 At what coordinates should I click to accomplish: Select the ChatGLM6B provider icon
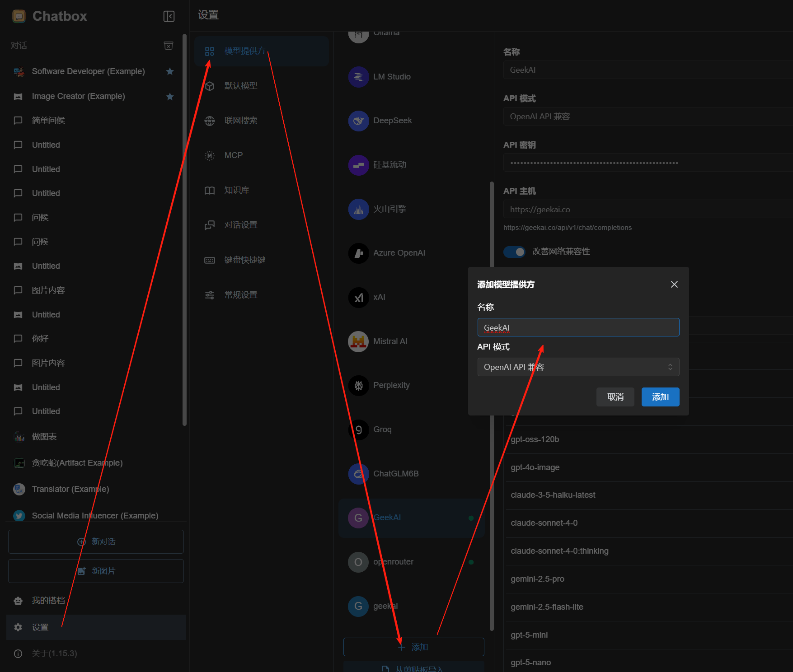pyautogui.click(x=358, y=474)
